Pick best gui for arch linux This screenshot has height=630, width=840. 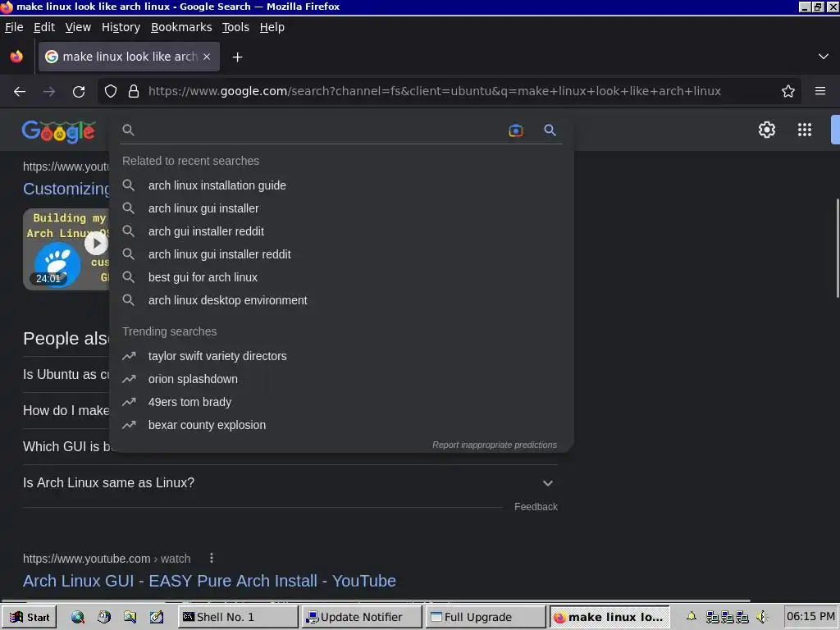[x=341, y=277]
